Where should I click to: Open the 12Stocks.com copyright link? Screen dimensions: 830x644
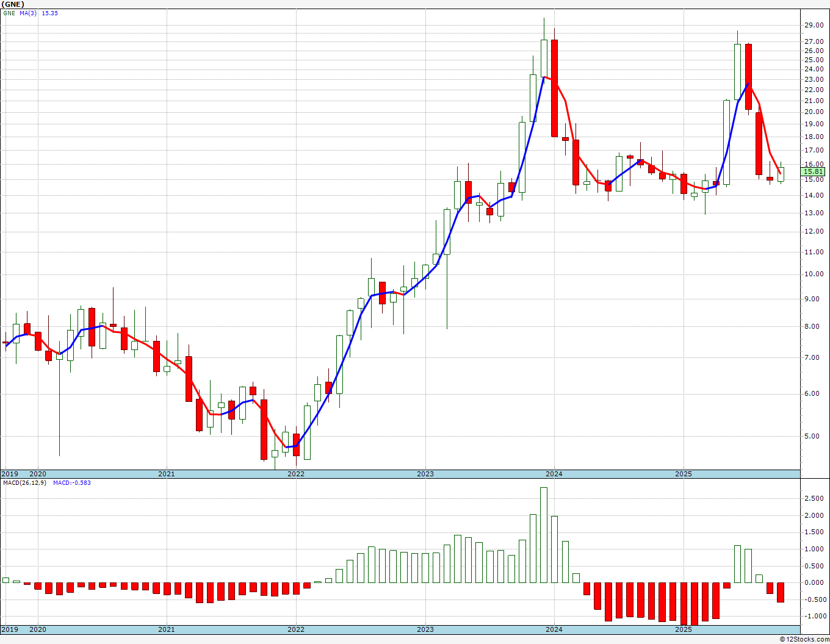804,639
